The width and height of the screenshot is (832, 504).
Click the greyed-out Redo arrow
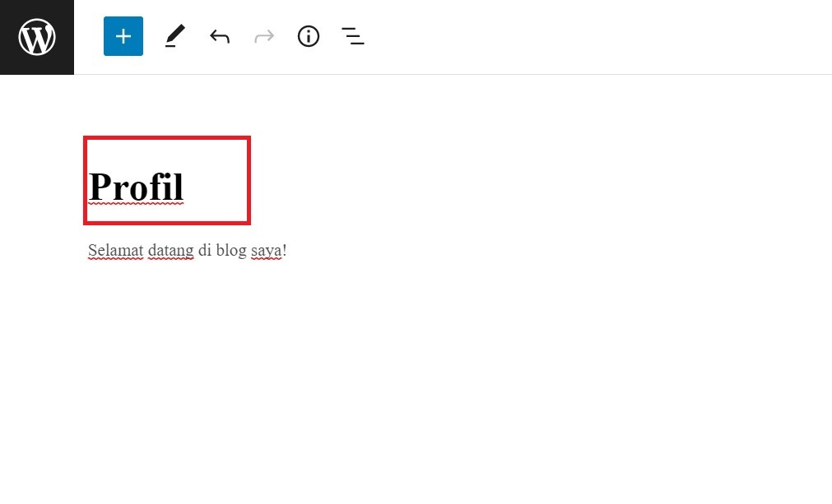point(264,37)
